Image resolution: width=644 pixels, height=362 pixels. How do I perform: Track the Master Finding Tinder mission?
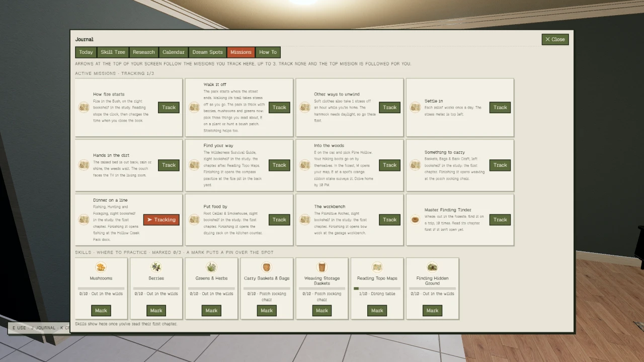500,220
